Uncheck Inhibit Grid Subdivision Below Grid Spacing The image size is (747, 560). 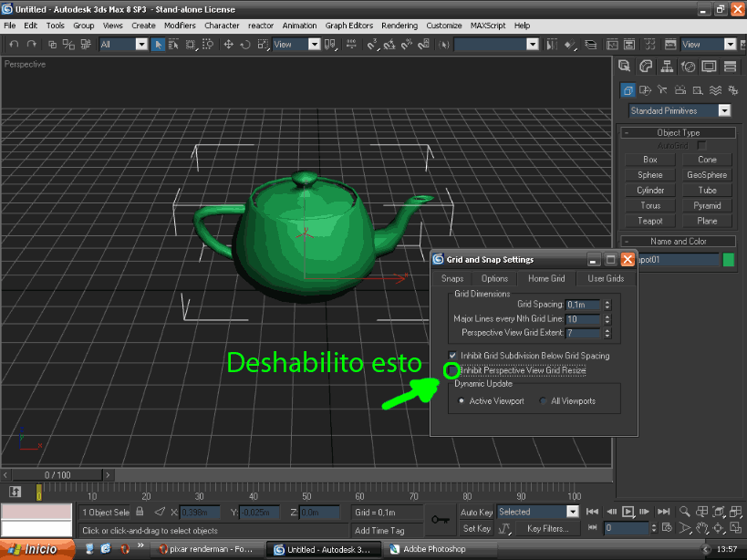point(452,355)
